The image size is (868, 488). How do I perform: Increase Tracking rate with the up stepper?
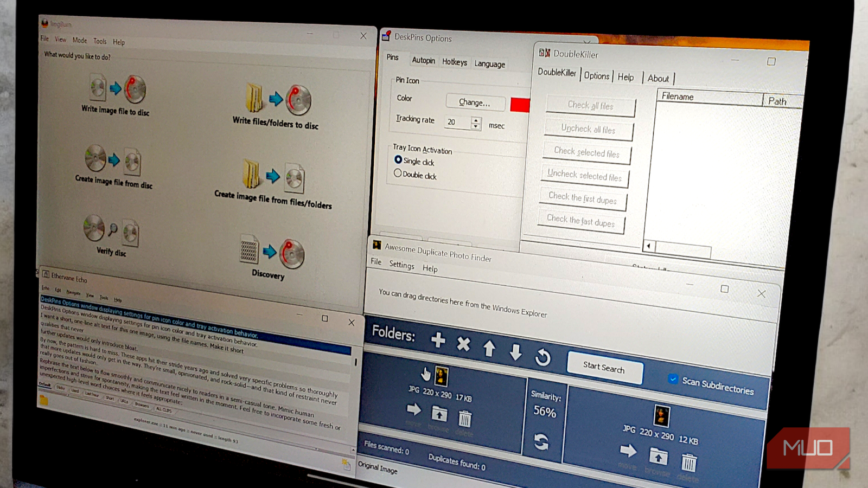pos(476,121)
